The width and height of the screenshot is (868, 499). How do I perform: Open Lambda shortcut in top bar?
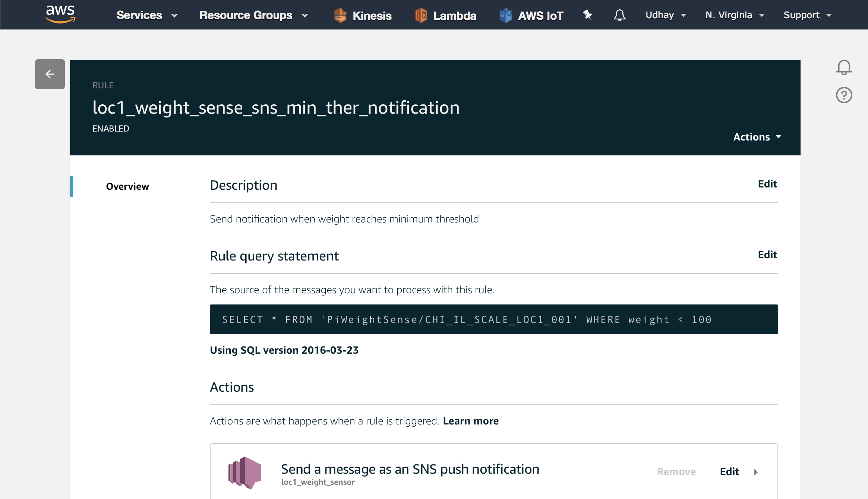point(445,15)
